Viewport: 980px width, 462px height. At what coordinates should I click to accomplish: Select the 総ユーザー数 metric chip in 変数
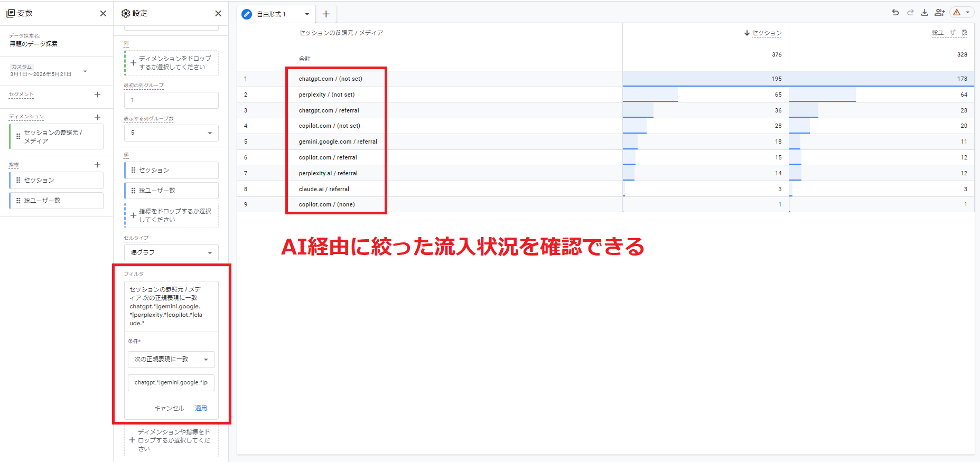point(57,201)
